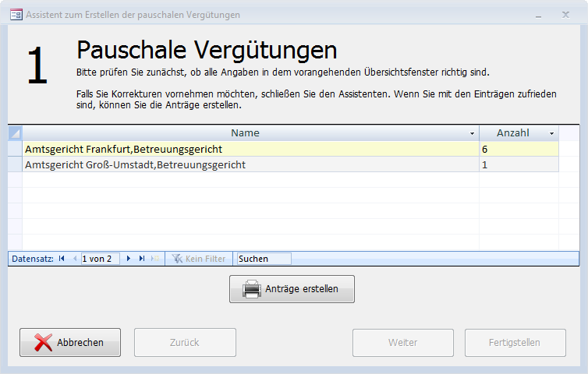Click the new record navigation icon
588x374 pixels.
click(x=155, y=259)
